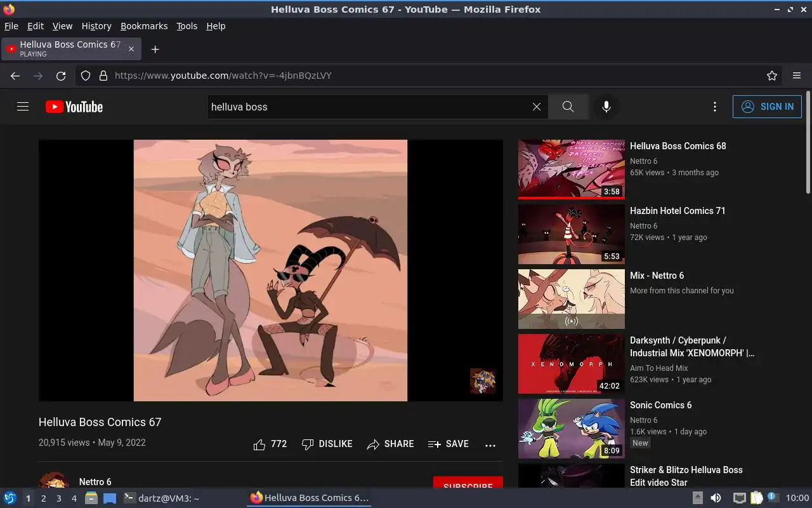812x508 pixels.
Task: Click the clock showing 10:00
Action: coord(797,498)
